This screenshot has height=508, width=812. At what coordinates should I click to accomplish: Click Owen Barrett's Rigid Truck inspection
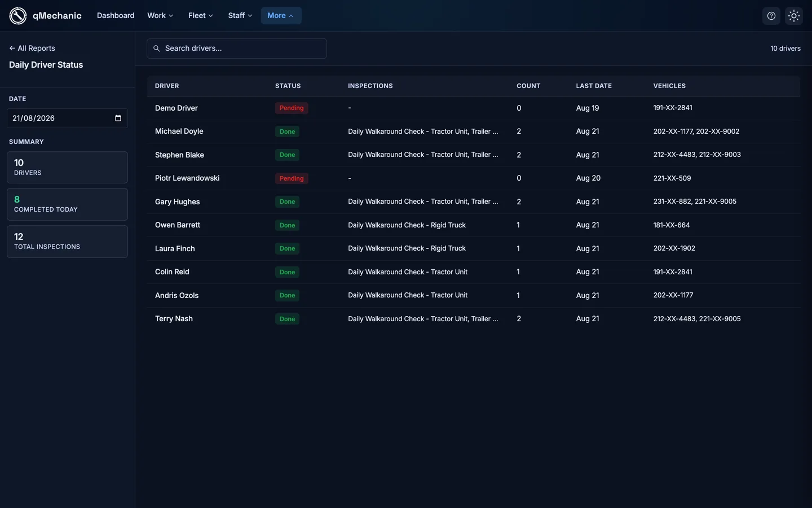coord(407,225)
